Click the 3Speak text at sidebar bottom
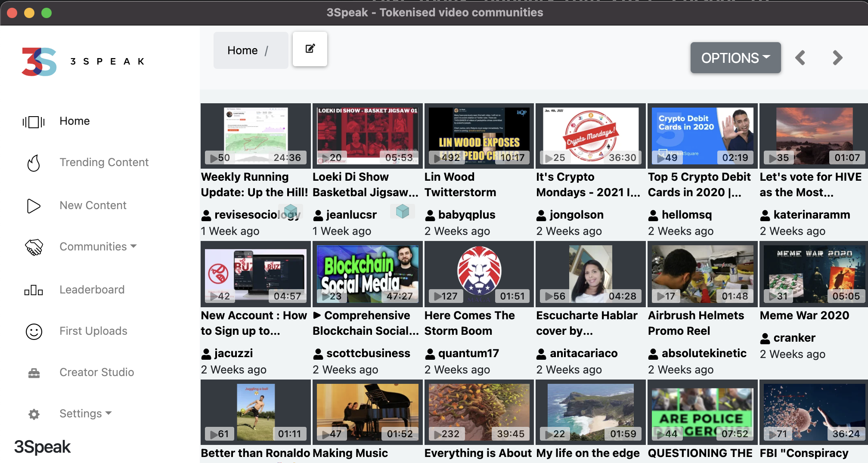 pyautogui.click(x=42, y=447)
